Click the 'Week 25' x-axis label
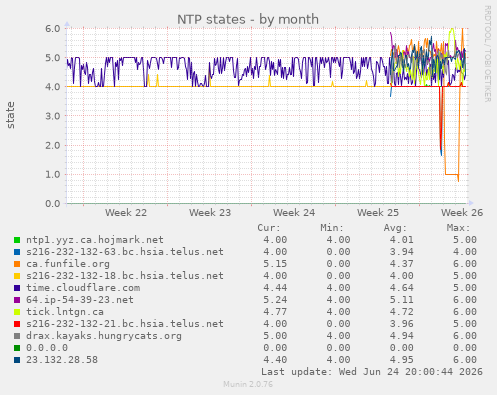The width and height of the screenshot is (497, 395). pos(378,213)
